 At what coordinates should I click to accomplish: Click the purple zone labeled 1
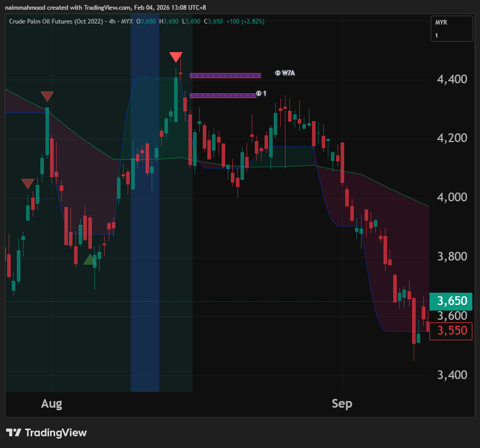(222, 95)
